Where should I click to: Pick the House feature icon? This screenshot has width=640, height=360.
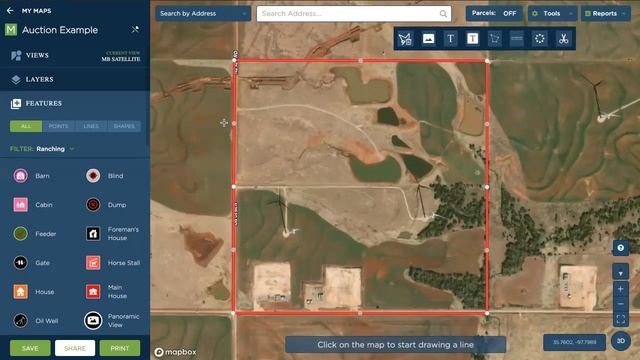point(20,292)
